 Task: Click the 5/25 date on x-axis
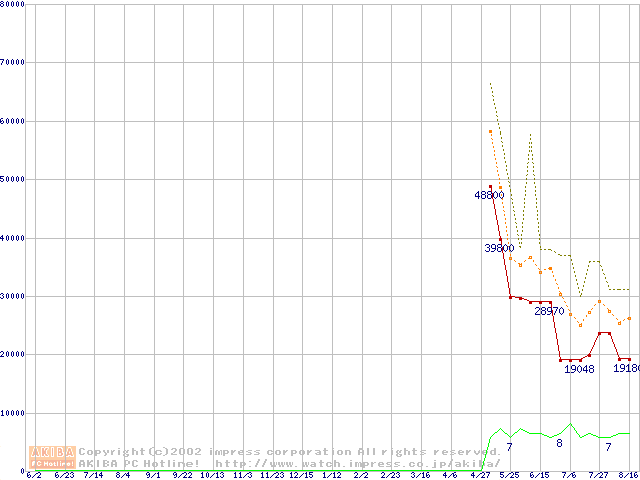click(510, 475)
